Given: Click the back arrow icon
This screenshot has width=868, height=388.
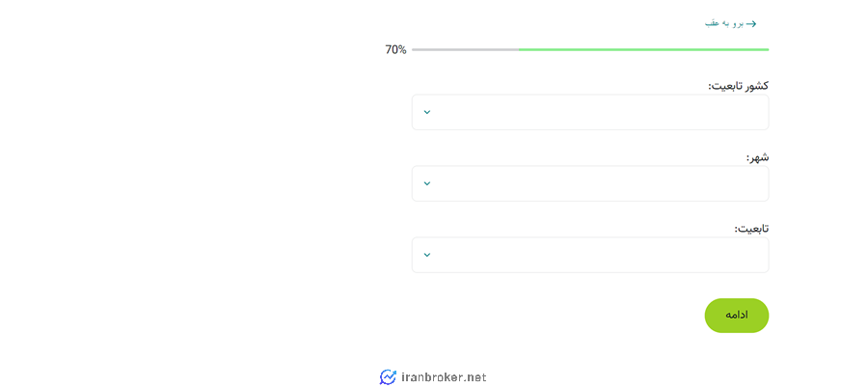Looking at the screenshot, I should (x=750, y=24).
